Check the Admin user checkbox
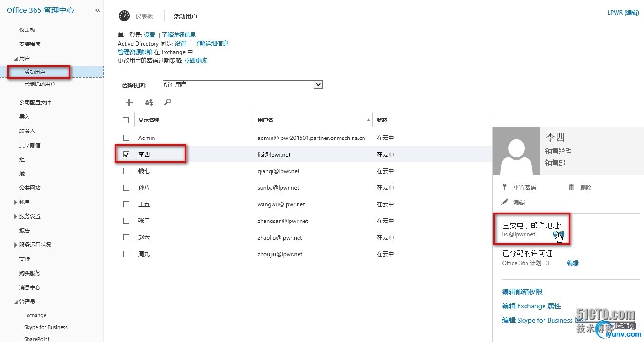This screenshot has height=342, width=644. [x=126, y=138]
